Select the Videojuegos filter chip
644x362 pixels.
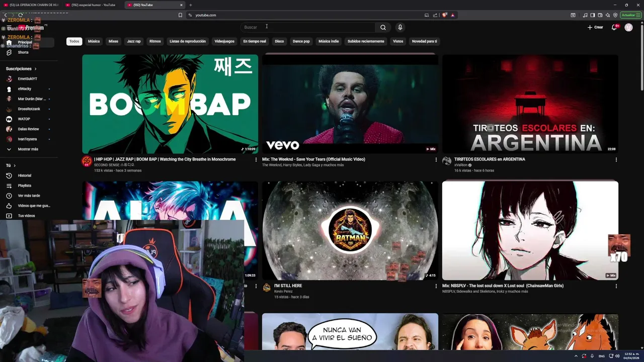[x=224, y=41]
